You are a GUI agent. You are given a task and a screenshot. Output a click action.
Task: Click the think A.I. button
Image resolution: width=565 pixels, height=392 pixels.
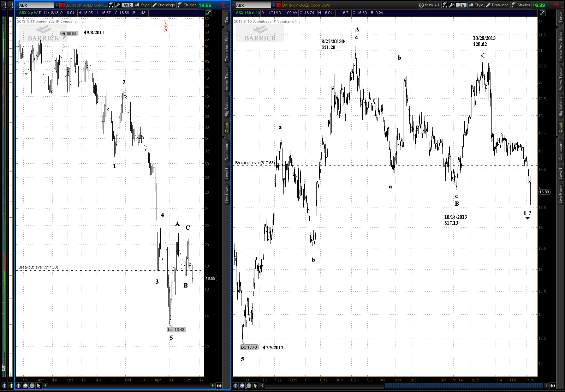click(429, 5)
